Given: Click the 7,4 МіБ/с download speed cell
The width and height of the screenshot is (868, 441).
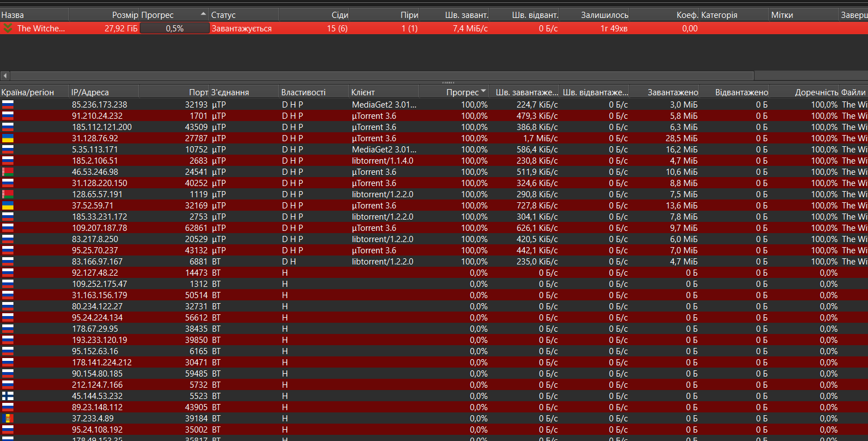Looking at the screenshot, I should pos(470,28).
